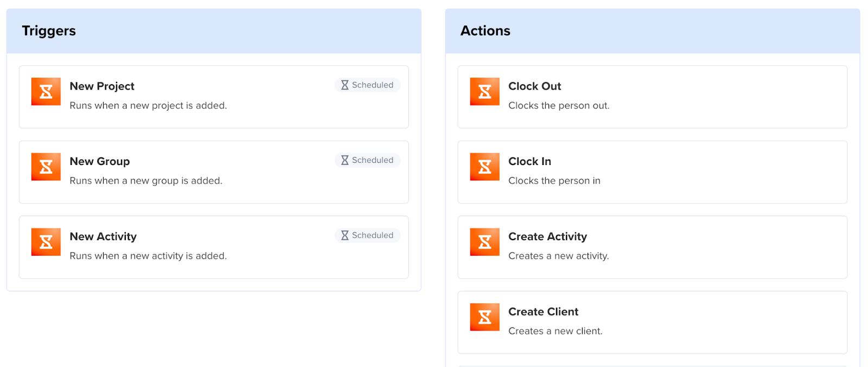Click the app icon beside Clock In

point(484,167)
